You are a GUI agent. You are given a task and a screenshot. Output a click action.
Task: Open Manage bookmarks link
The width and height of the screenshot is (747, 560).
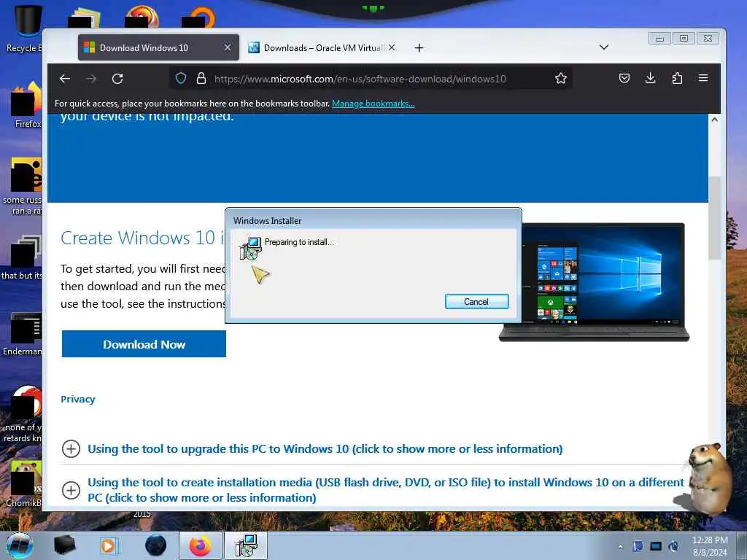373,104
